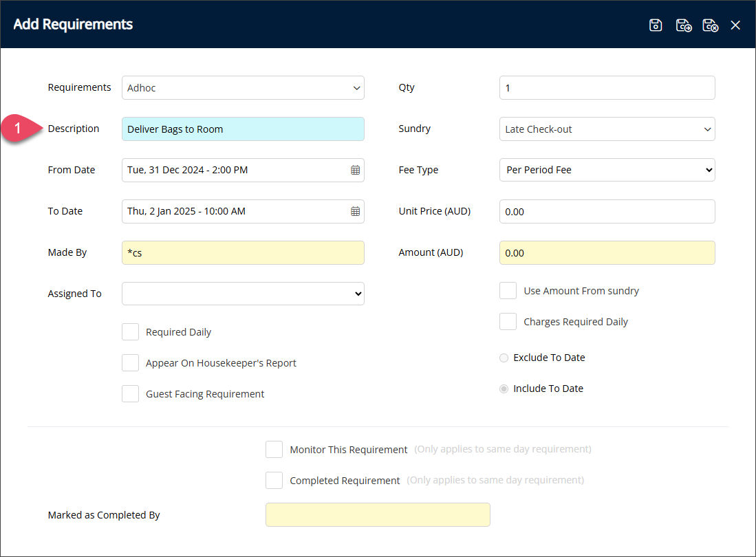
Task: Open the Requirements dropdown showing Adhoc
Action: (x=243, y=88)
